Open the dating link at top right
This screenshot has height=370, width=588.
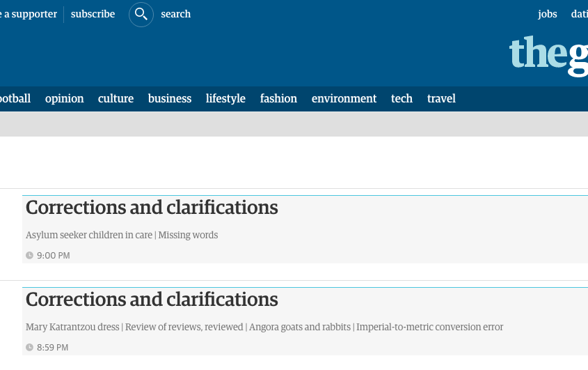tap(580, 14)
